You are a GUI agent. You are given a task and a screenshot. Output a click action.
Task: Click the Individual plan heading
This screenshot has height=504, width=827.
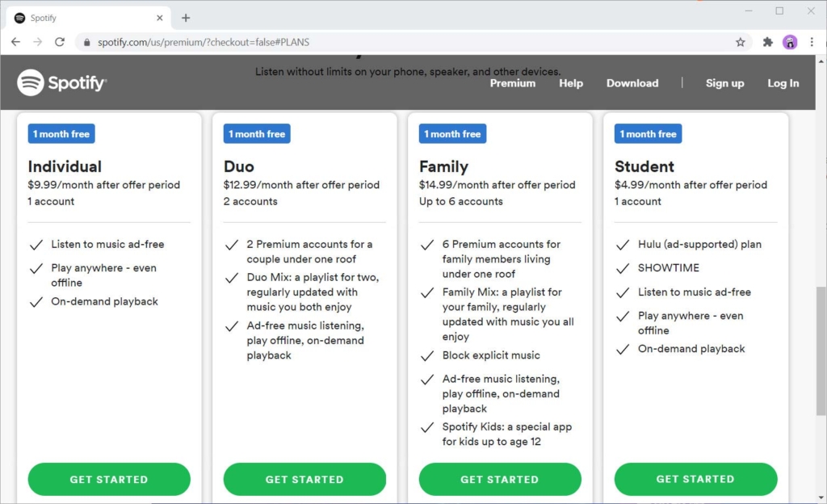click(x=65, y=166)
